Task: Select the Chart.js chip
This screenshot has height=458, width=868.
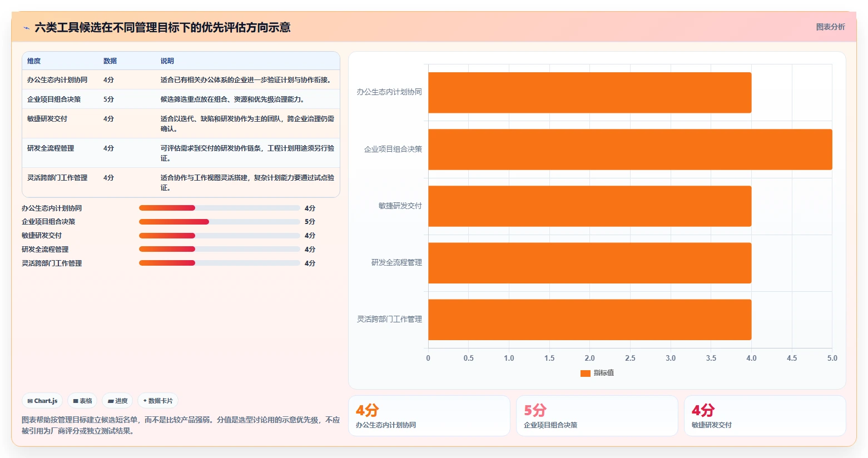Action: click(42, 401)
